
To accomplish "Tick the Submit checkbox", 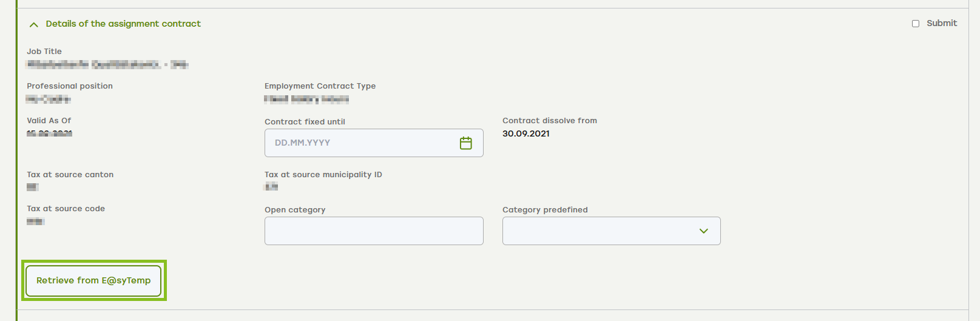I will (916, 24).
